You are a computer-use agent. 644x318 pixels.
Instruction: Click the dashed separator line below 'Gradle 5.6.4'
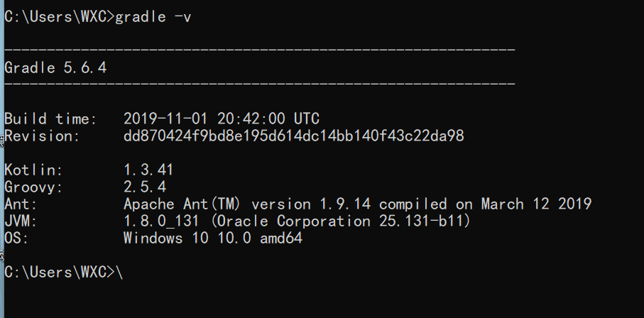(259, 84)
